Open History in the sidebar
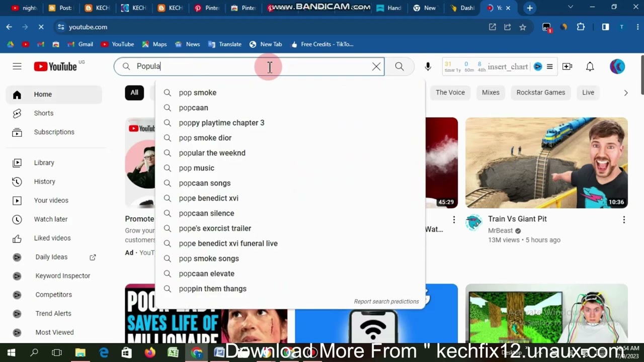Viewport: 644px width, 362px height. (x=54, y=182)
